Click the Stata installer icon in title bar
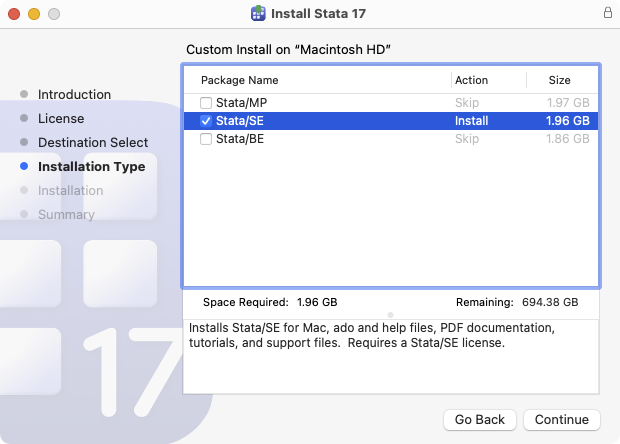This screenshot has width=620, height=444. pyautogui.click(x=258, y=14)
